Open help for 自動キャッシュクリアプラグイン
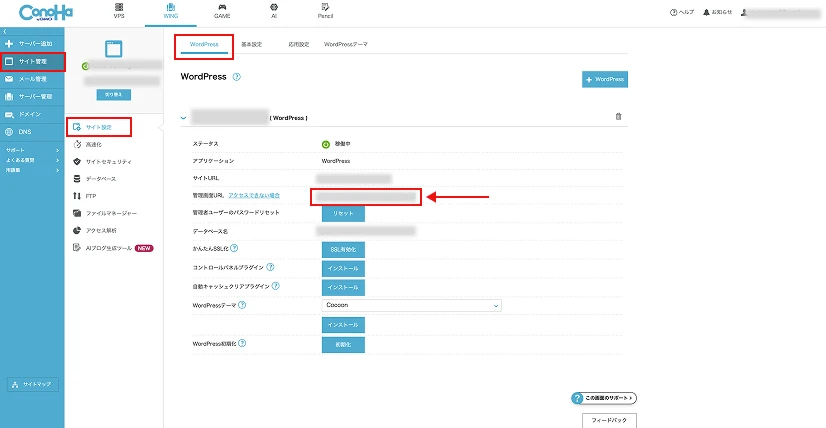The height and width of the screenshot is (428, 826). tap(275, 286)
